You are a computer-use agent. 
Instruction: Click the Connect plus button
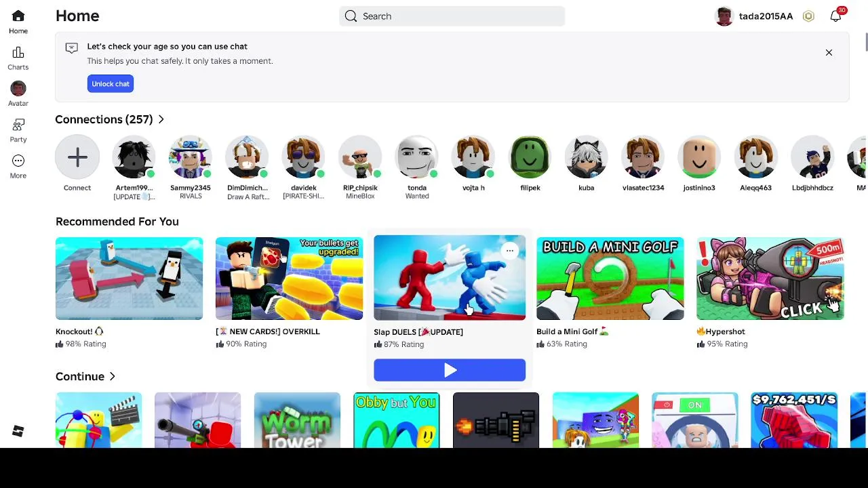click(x=77, y=157)
